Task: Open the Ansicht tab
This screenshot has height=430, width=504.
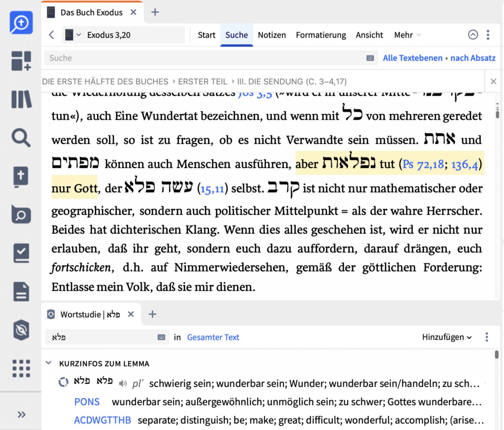Action: [369, 35]
